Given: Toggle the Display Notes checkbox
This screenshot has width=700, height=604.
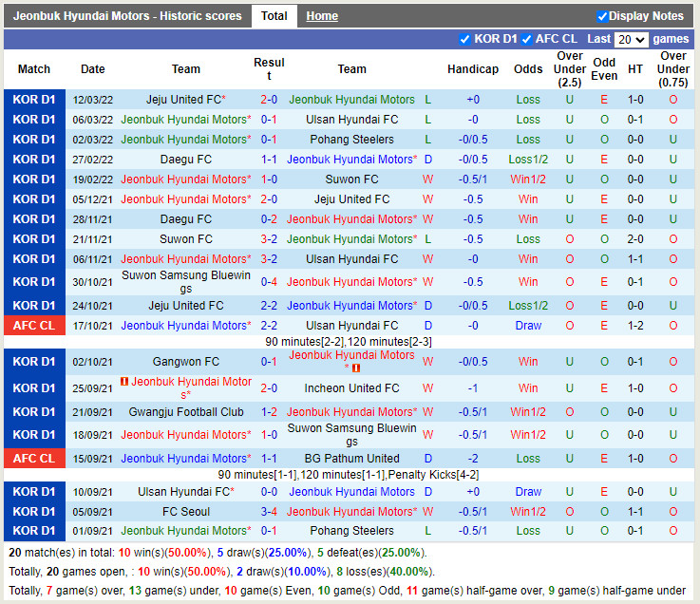Looking at the screenshot, I should point(602,16).
